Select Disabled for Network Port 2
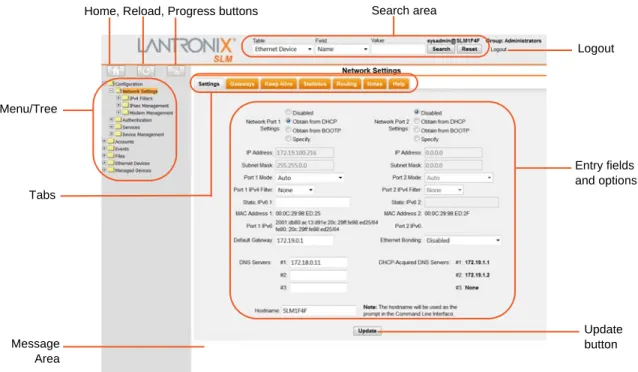Screen dimensions: 638x372 tap(417, 112)
